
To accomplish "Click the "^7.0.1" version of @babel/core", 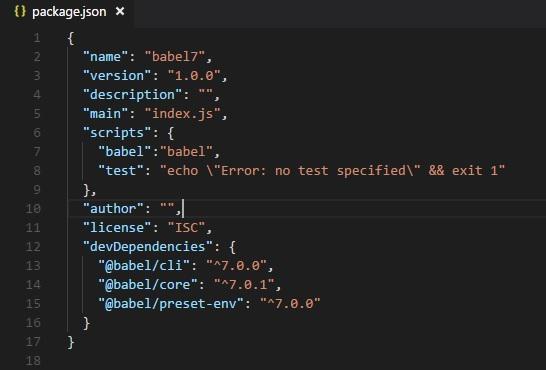I will click(x=244, y=285).
